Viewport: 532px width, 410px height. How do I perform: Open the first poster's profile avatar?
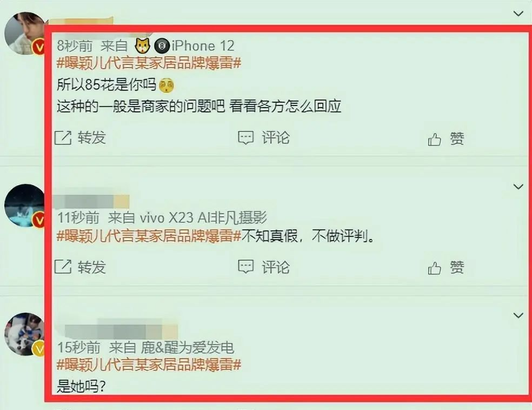(24, 33)
